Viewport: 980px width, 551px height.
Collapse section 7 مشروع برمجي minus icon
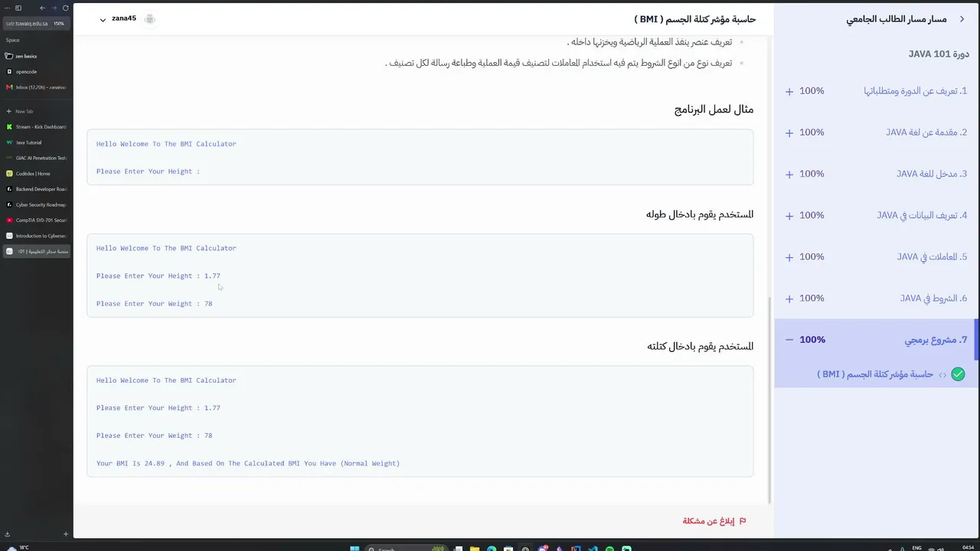[x=789, y=340]
